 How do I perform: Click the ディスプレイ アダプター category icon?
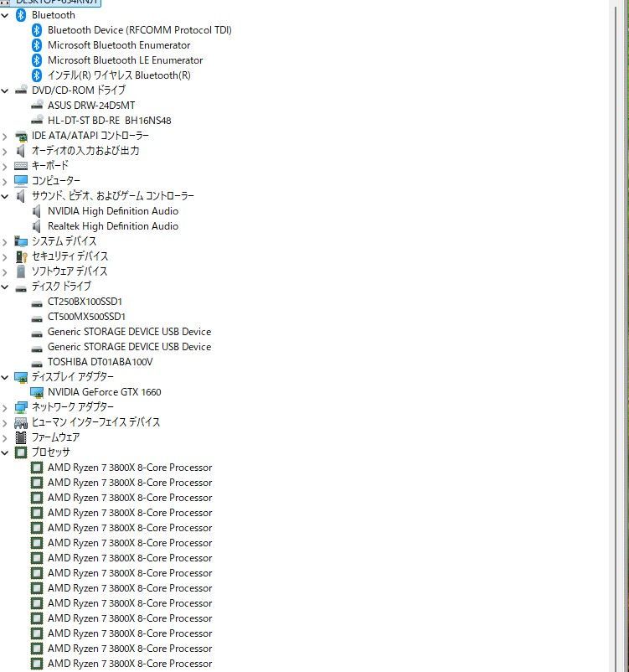point(21,377)
